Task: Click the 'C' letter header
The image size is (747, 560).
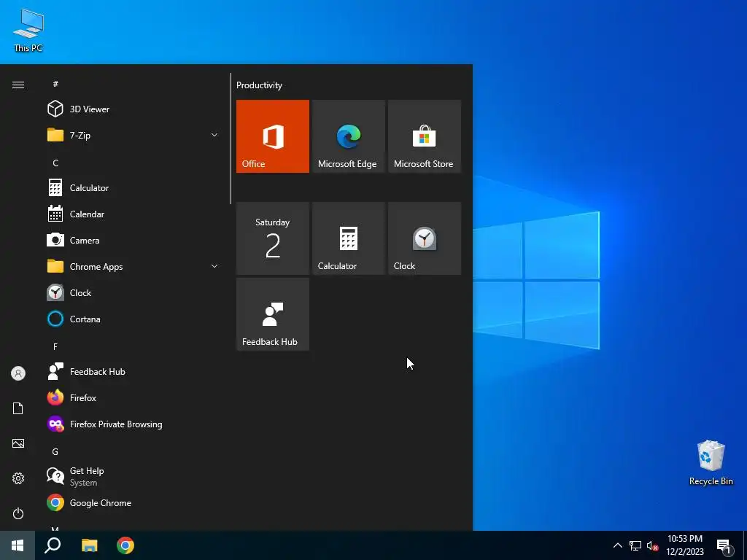Action: click(x=55, y=163)
